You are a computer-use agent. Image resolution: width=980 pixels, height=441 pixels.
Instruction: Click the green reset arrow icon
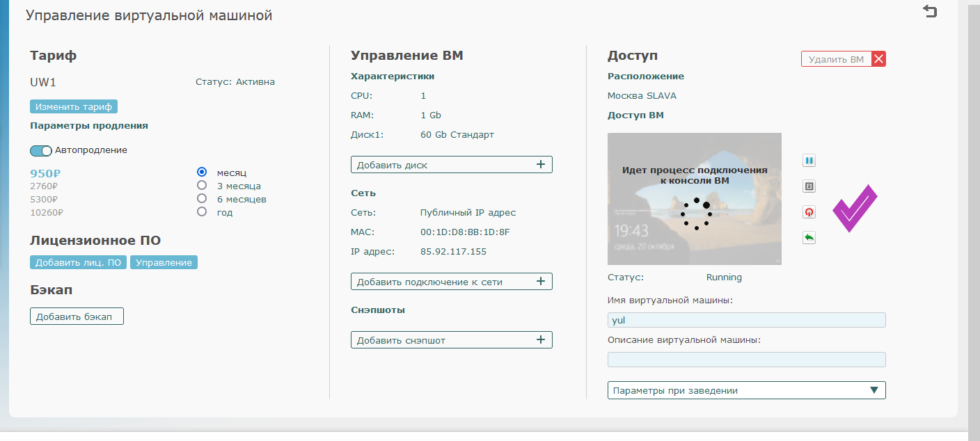pos(809,238)
